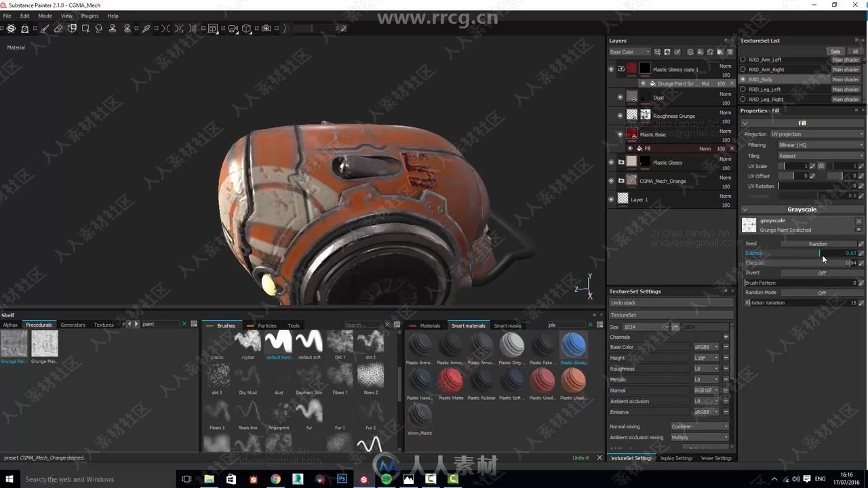Click the Substance share bag icon

(25, 28)
